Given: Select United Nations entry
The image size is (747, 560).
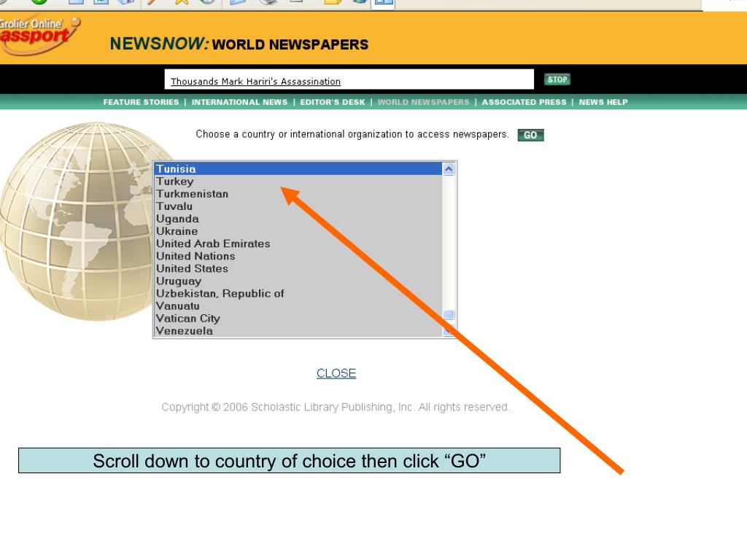Looking at the screenshot, I should [298, 256].
